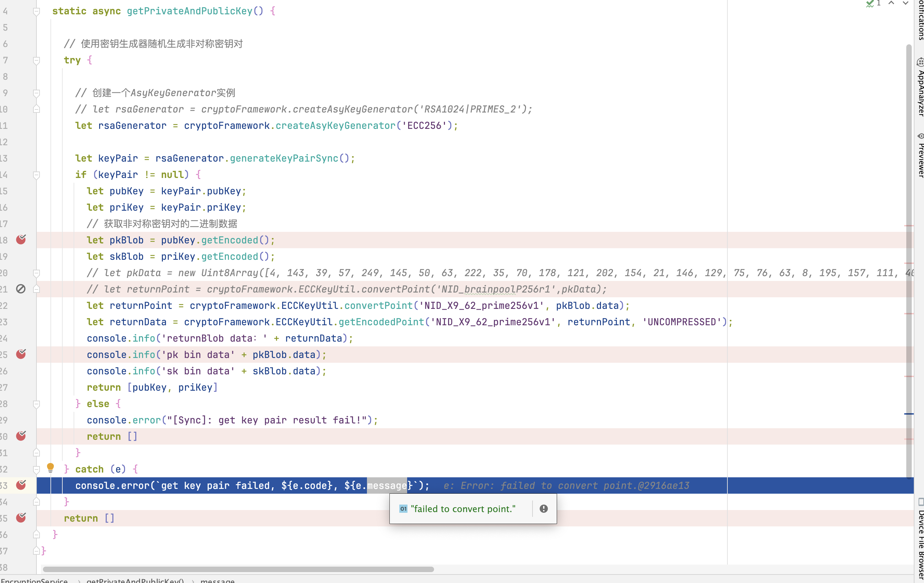
Task: Click the inline error hint on line 33
Action: tap(566, 485)
